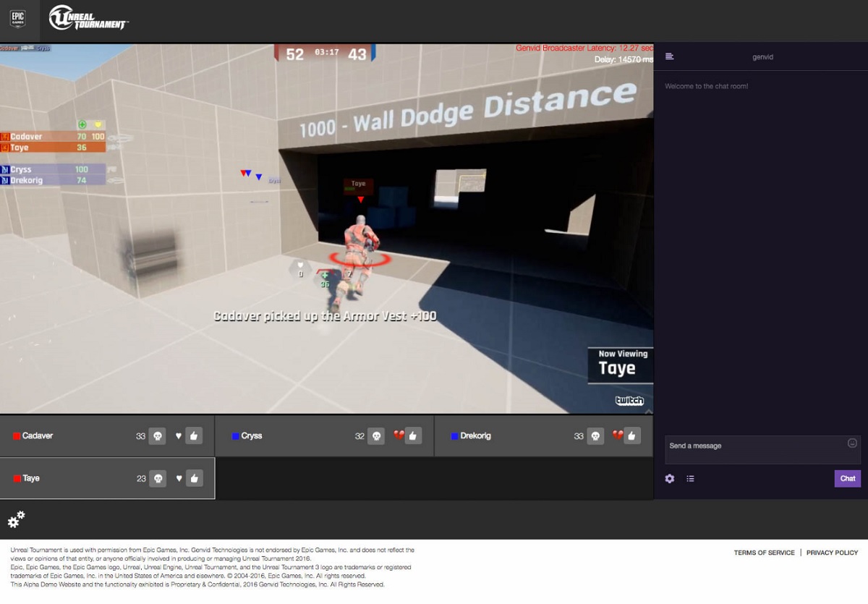The image size is (868, 604).
Task: Open the gears settings below player list
Action: pos(16,519)
